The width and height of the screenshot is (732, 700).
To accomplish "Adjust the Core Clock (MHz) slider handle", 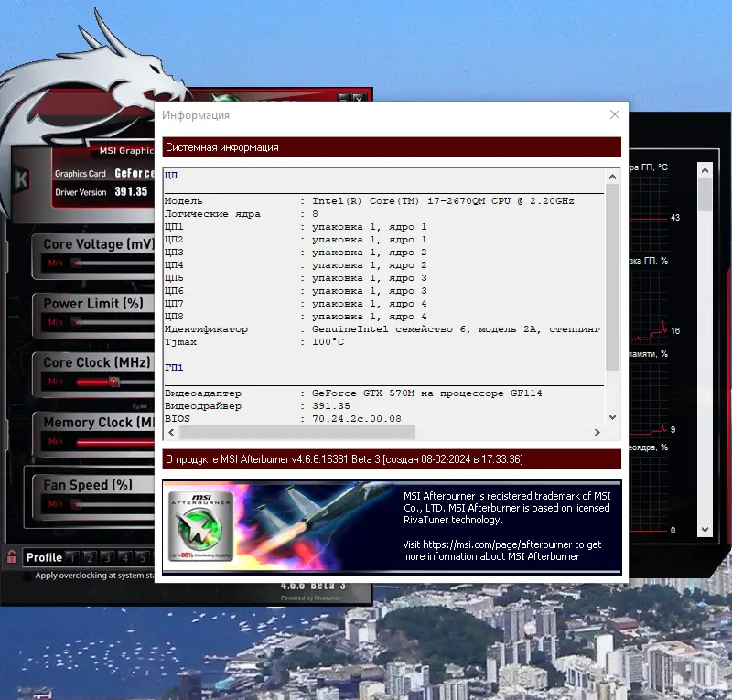I will tap(113, 382).
